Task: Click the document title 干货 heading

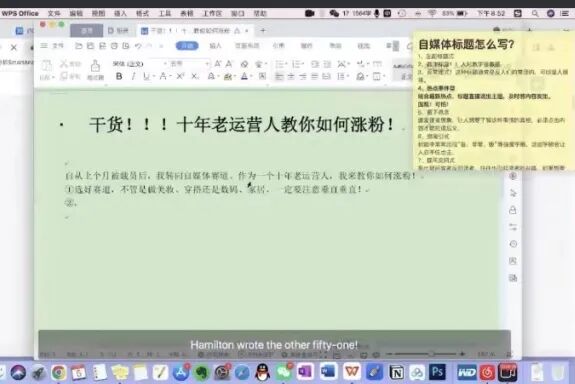Action: (x=242, y=124)
